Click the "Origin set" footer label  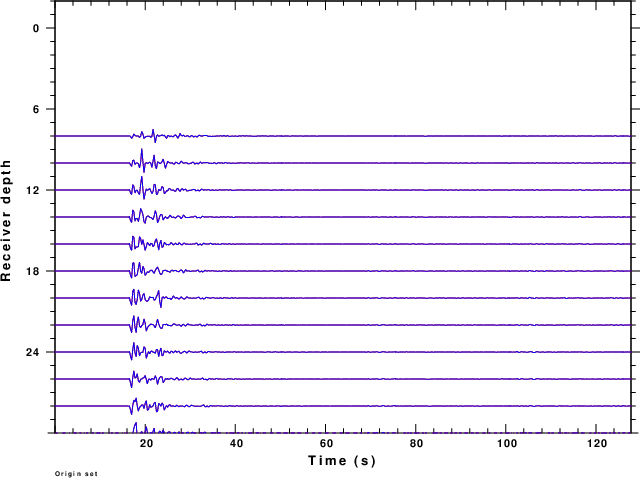pyautogui.click(x=76, y=474)
